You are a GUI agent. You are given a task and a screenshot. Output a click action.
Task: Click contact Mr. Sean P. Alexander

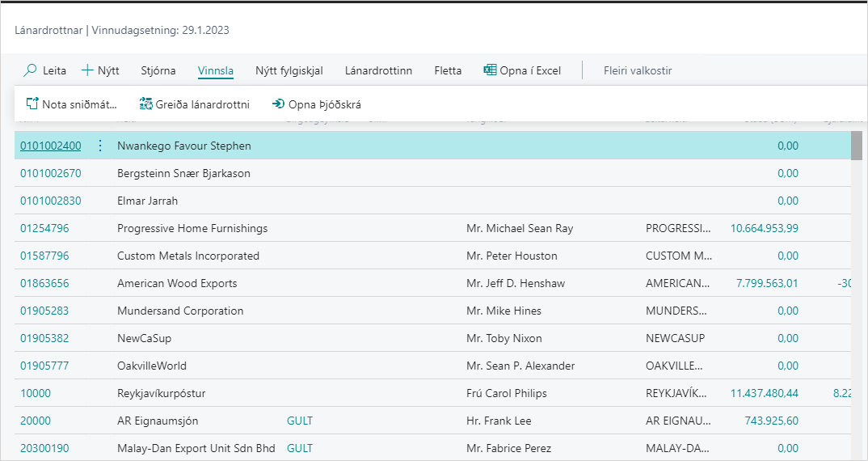click(521, 366)
